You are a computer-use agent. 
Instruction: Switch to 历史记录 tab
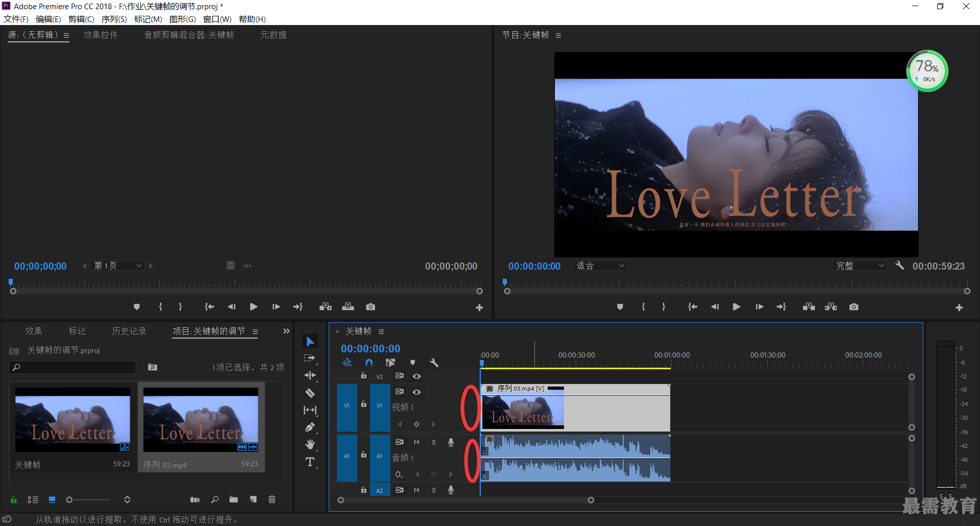[x=129, y=331]
